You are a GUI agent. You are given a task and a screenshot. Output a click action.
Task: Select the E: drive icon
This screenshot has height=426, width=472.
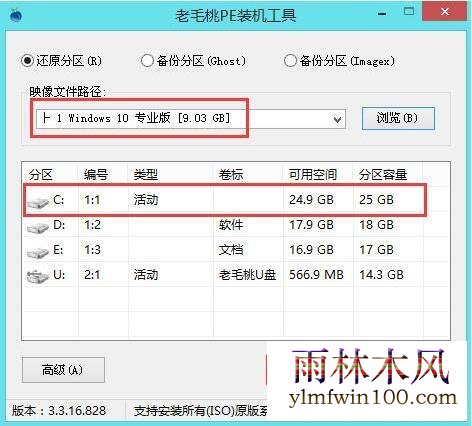coord(38,252)
